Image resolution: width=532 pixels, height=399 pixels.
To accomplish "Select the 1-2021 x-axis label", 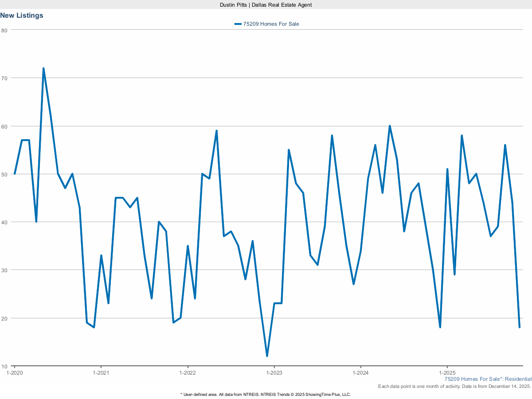I will pyautogui.click(x=101, y=373).
